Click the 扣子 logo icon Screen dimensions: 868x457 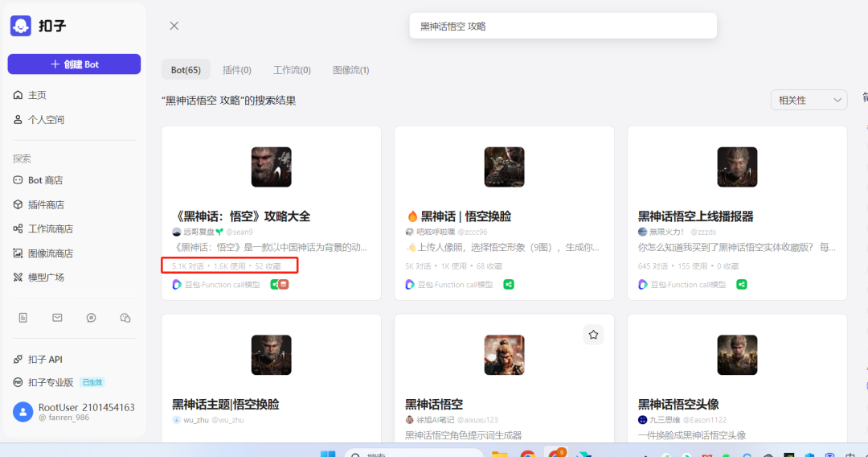pyautogui.click(x=21, y=26)
